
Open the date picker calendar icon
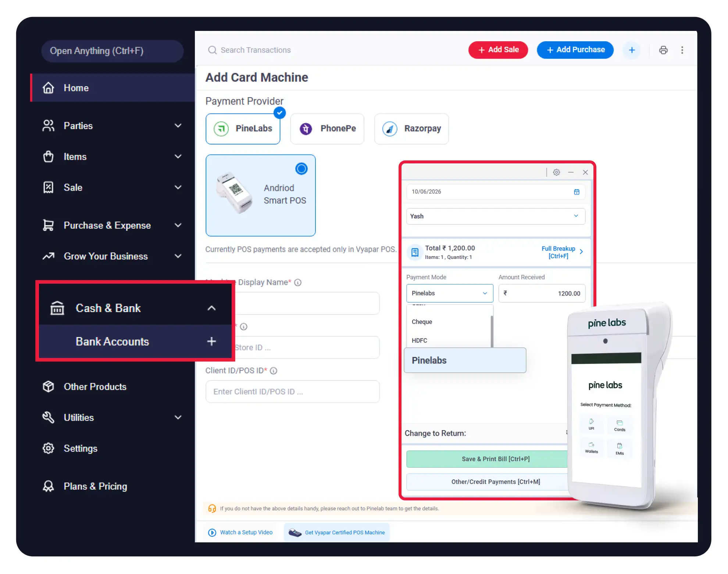[x=577, y=192]
